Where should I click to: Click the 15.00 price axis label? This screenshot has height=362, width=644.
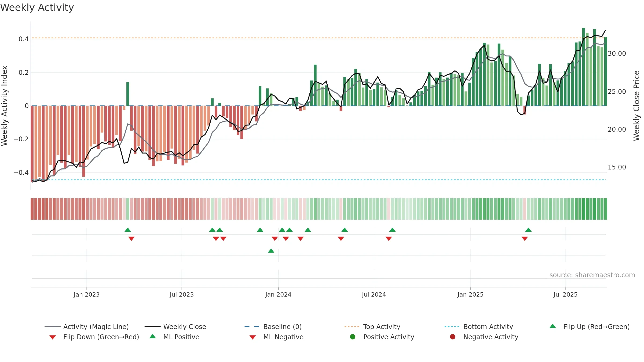[x=617, y=167]
